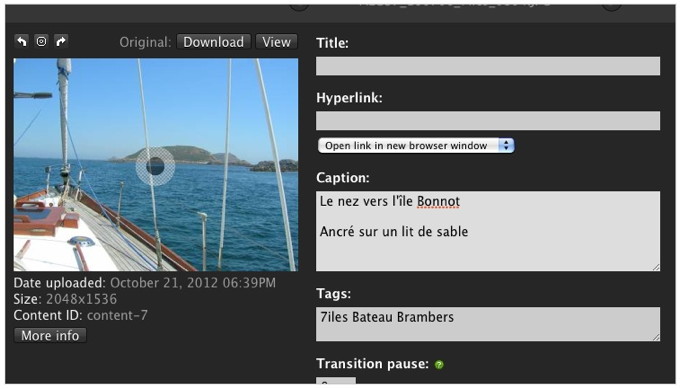Click the Tags box resize corner

tap(656, 337)
